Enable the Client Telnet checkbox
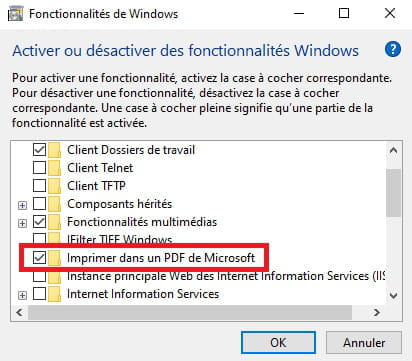 coord(39,168)
